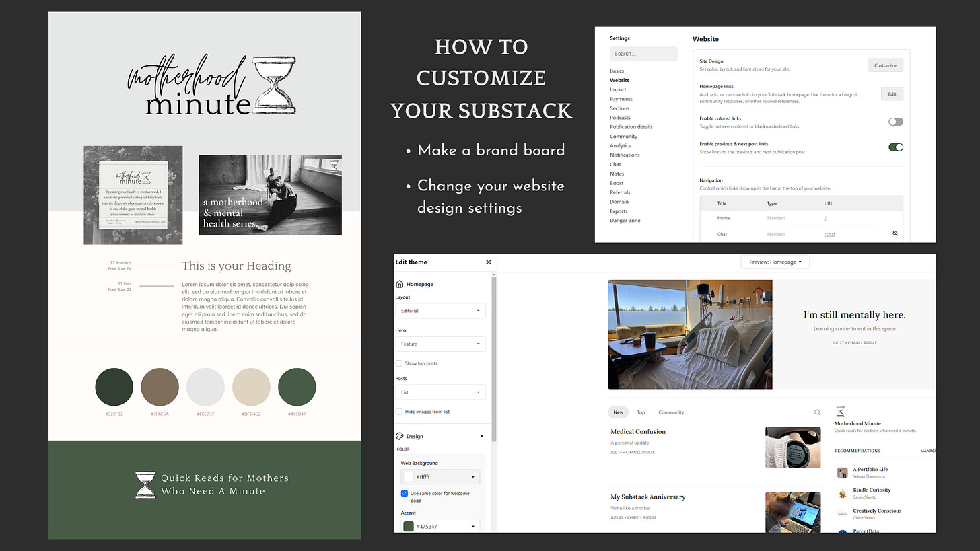Image resolution: width=980 pixels, height=551 pixels.
Task: Check Hide images from list checkbox
Action: [x=399, y=411]
